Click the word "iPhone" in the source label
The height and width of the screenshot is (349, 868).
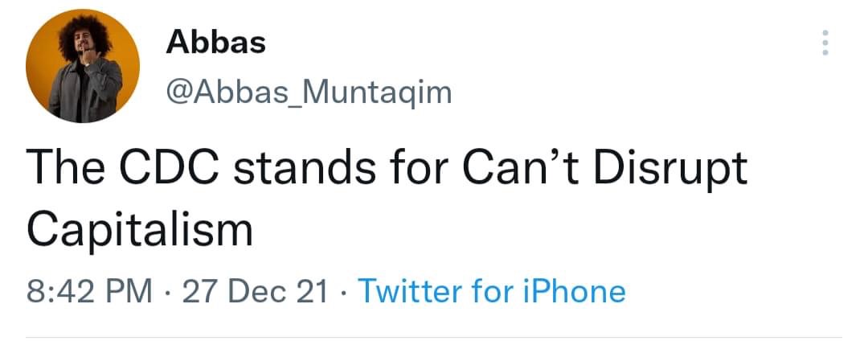coord(573,290)
